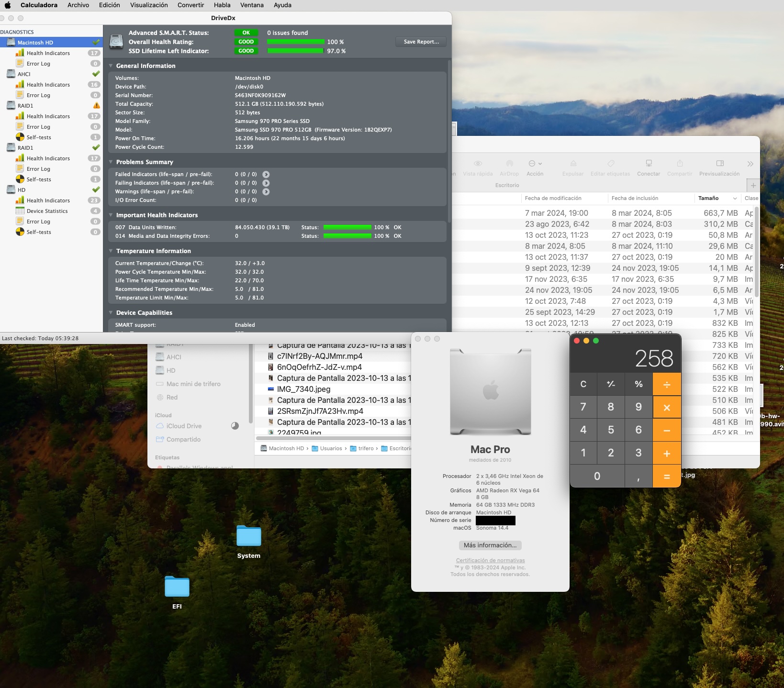Click Save Report button in DriveDx
Image resolution: width=784 pixels, height=688 pixels.
(421, 42)
